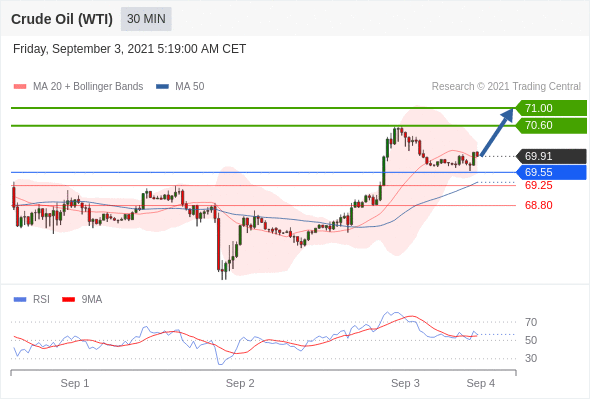Click the black 69.91 current price tag
The height and width of the screenshot is (400, 590).
point(551,156)
